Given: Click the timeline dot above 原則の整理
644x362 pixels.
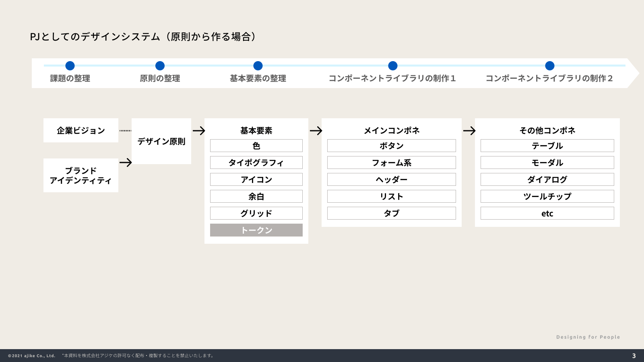Looking at the screenshot, I should (160, 66).
